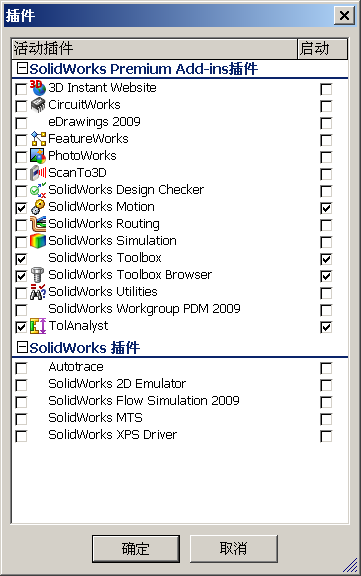Collapse SolidWorks Premium Add-ins group
Image resolution: width=361 pixels, height=576 pixels.
pyautogui.click(x=22, y=68)
